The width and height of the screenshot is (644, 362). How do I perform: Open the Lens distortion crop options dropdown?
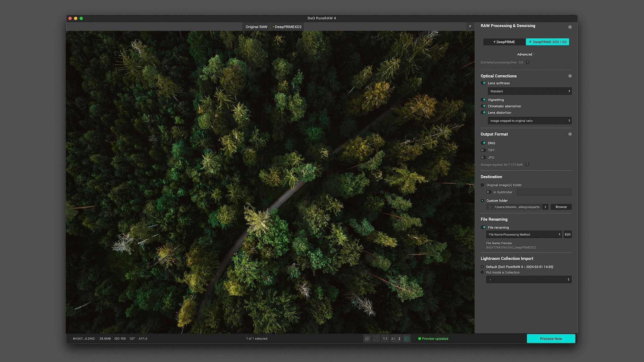pyautogui.click(x=529, y=121)
